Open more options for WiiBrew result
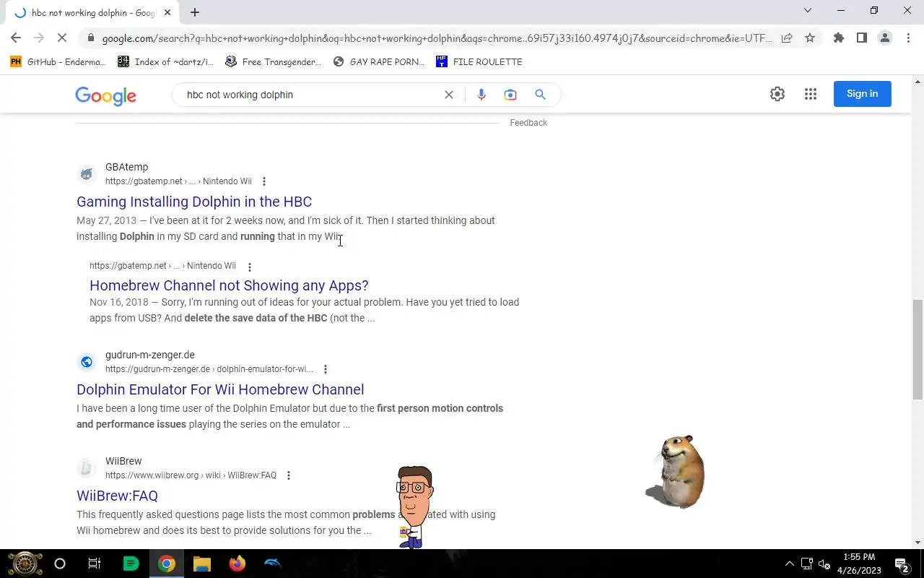This screenshot has height=578, width=924. click(289, 475)
